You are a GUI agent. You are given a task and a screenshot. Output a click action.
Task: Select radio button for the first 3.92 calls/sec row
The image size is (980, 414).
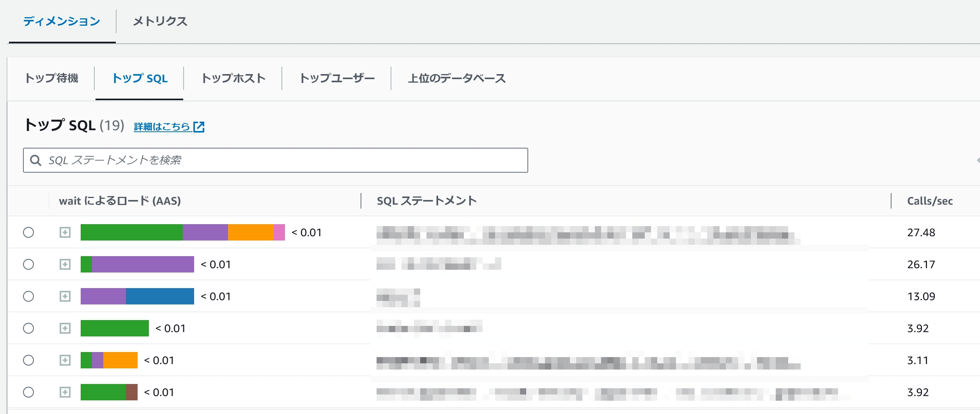[x=28, y=328]
